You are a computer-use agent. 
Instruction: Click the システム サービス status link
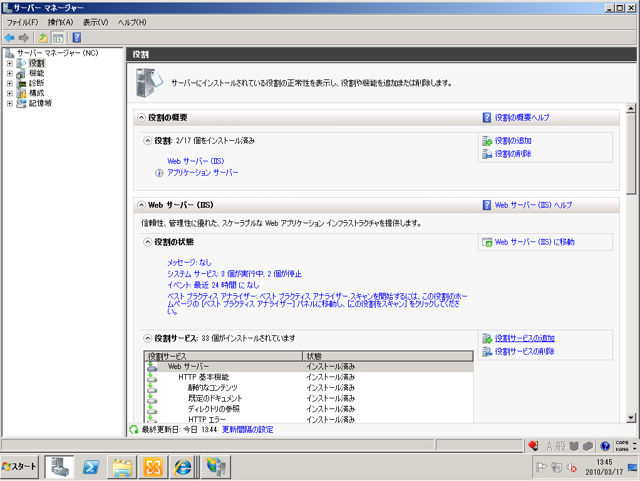(x=234, y=274)
